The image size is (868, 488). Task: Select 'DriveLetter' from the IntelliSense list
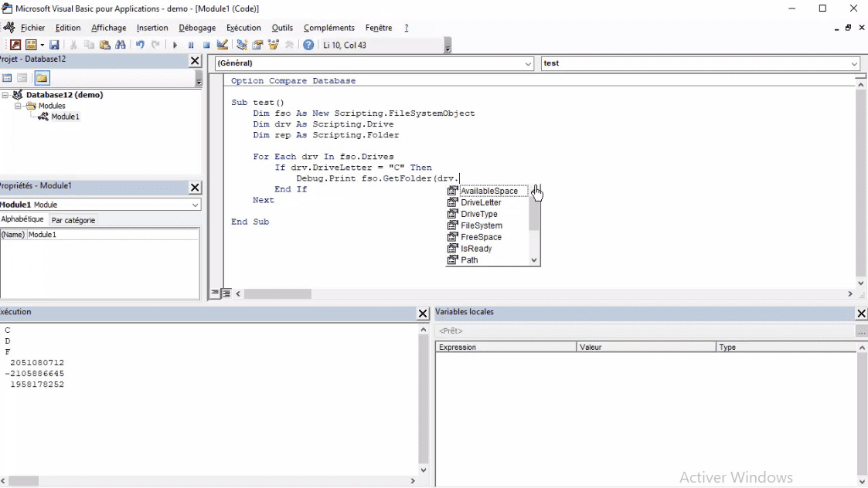pyautogui.click(x=481, y=202)
